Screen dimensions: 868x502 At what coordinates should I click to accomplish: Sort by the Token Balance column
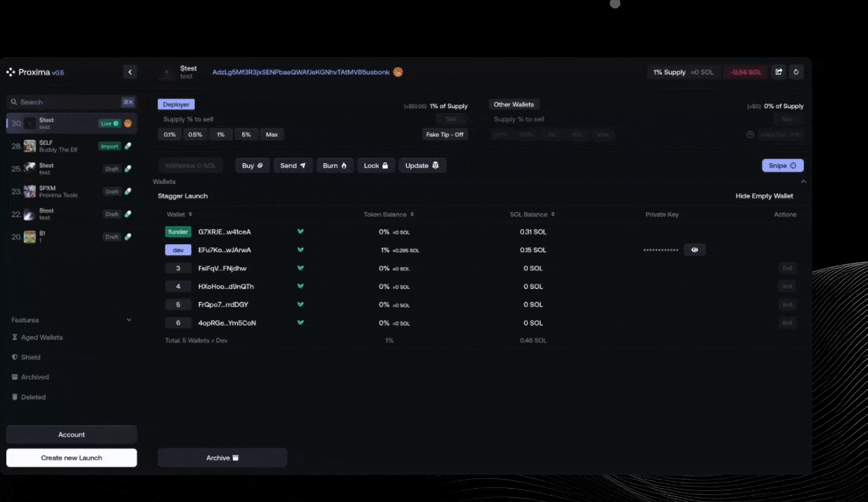(x=388, y=214)
